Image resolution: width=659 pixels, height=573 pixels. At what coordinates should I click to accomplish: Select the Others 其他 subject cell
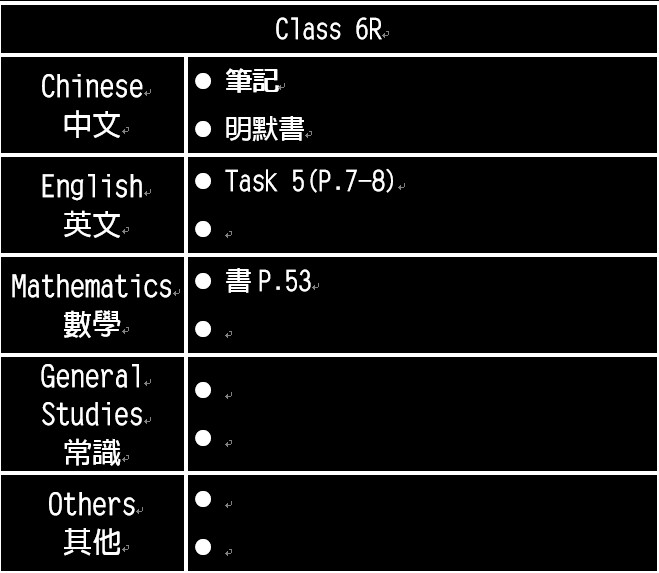pyautogui.click(x=92, y=523)
